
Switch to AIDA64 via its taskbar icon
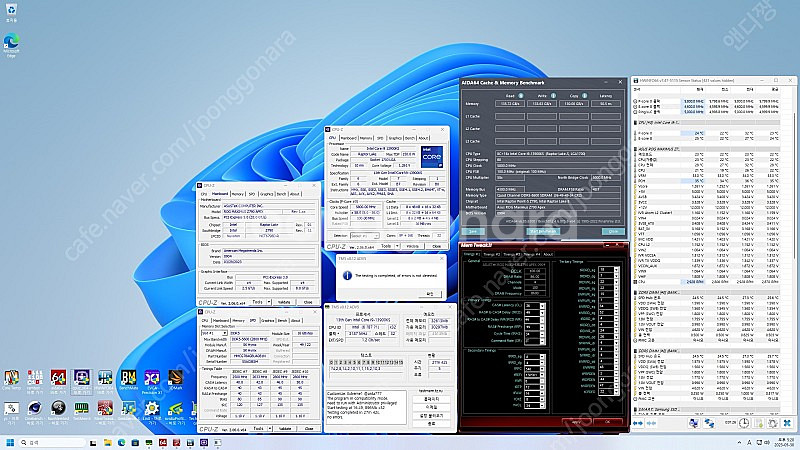pos(163,443)
